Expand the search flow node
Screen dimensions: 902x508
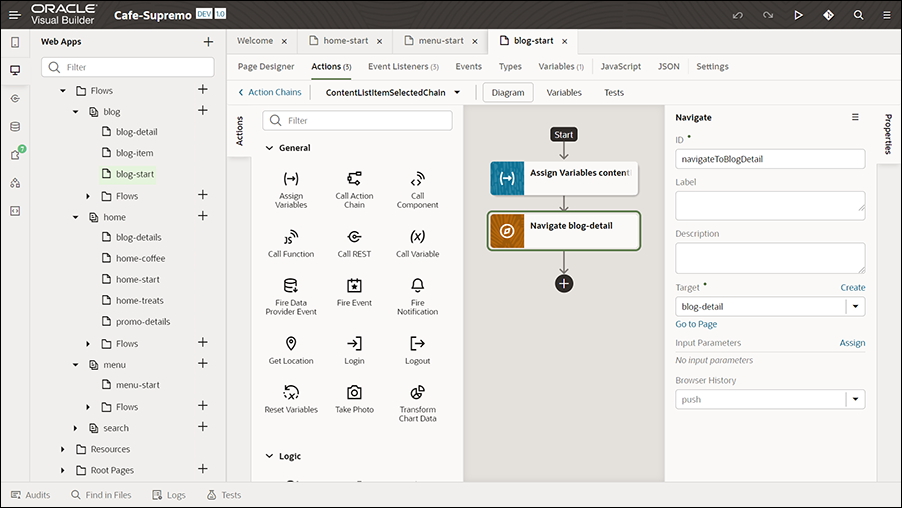click(75, 428)
